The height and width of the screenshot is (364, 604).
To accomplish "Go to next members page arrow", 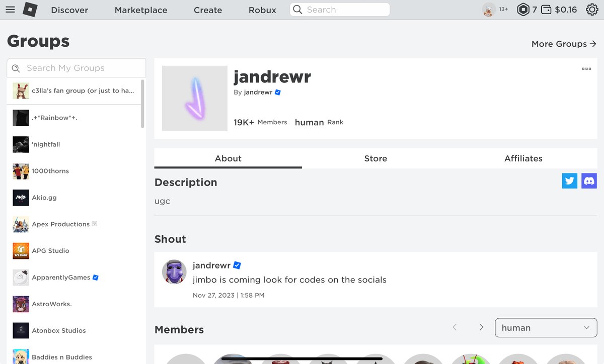I will (481, 327).
